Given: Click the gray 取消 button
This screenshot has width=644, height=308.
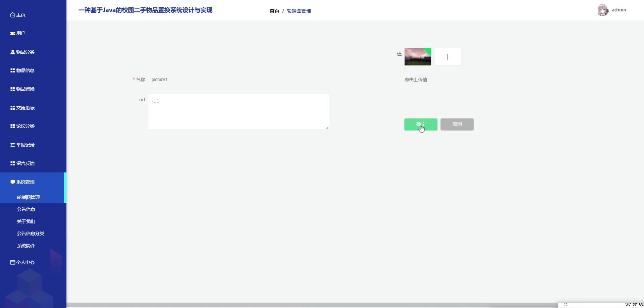Looking at the screenshot, I should (457, 124).
